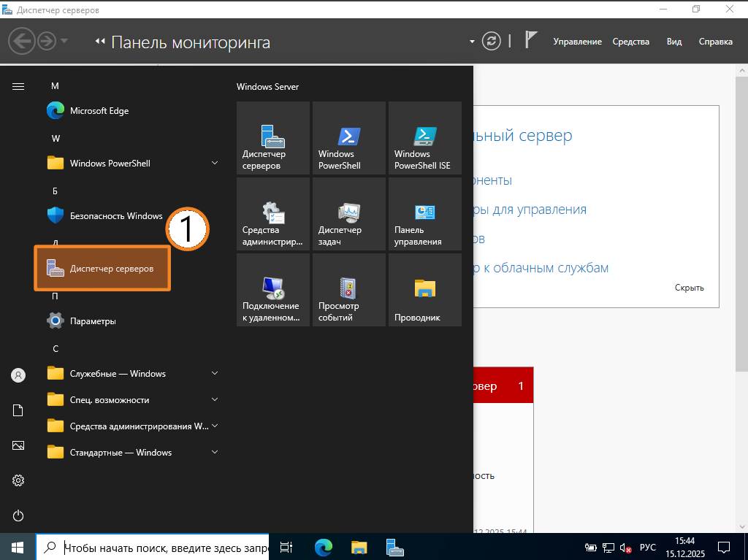Click the Power button in Start menu

pos(18,515)
